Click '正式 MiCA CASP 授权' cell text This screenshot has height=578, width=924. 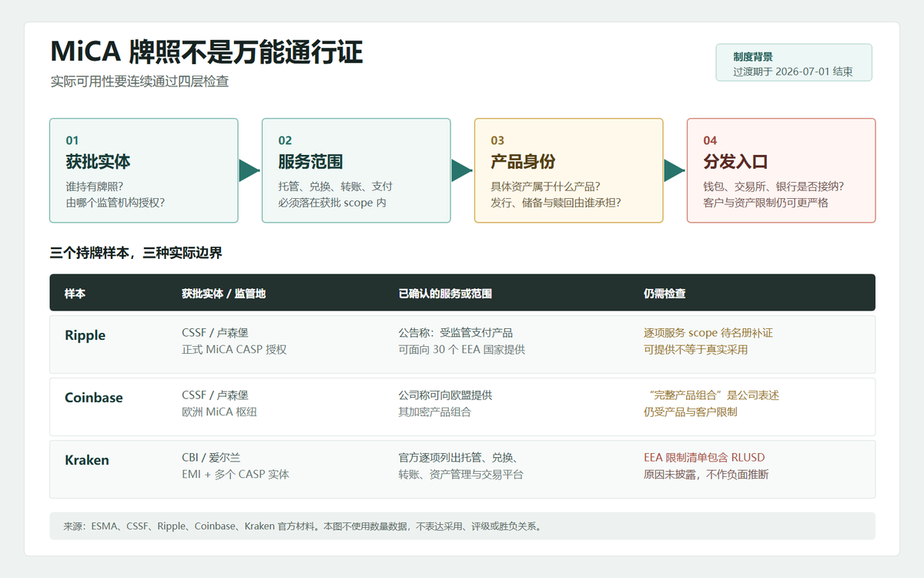point(234,349)
